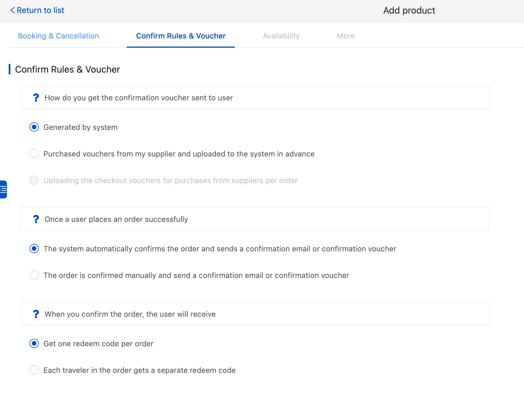Click 'Once a user places an order successfully' header
The width and height of the screenshot is (524, 420).
pos(116,219)
